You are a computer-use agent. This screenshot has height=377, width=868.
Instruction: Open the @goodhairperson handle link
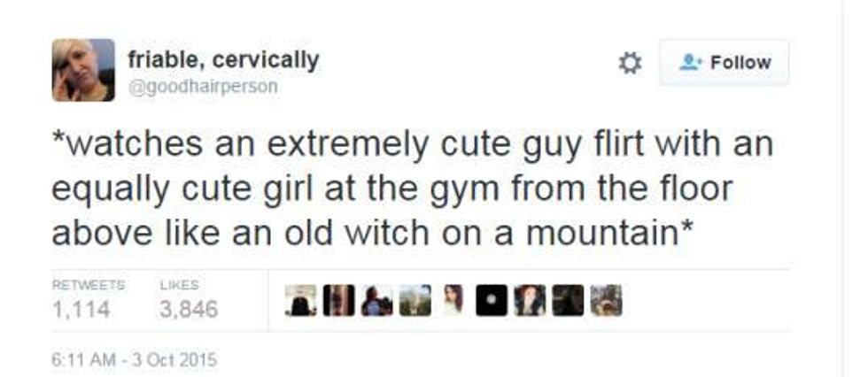coord(203,87)
